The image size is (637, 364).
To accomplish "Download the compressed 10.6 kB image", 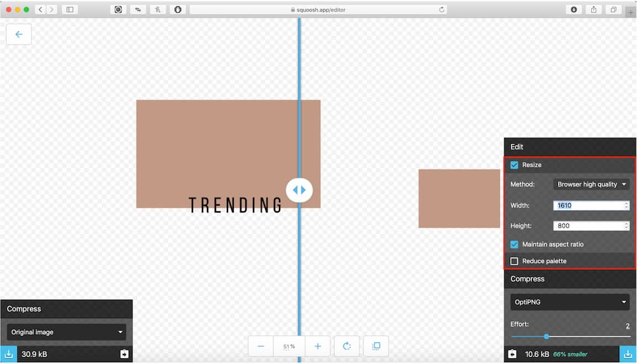I will coord(627,354).
